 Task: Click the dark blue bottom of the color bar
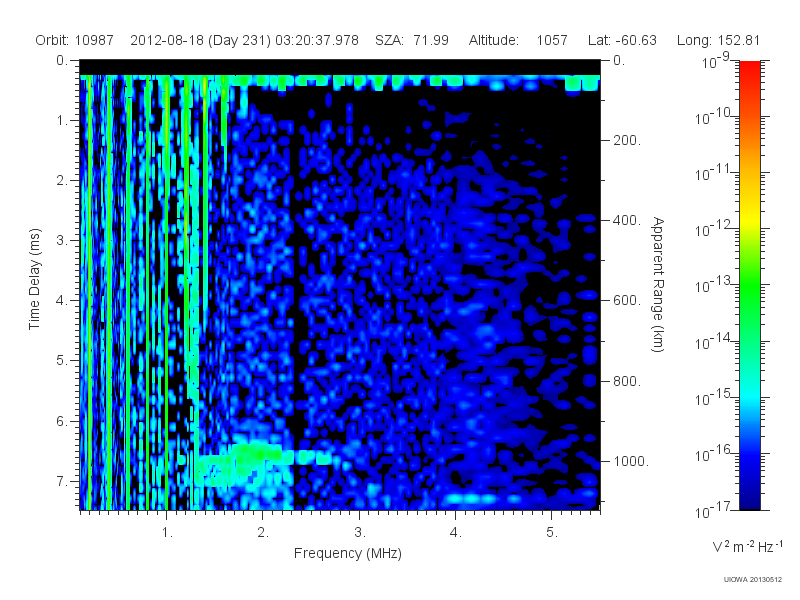coord(749,500)
